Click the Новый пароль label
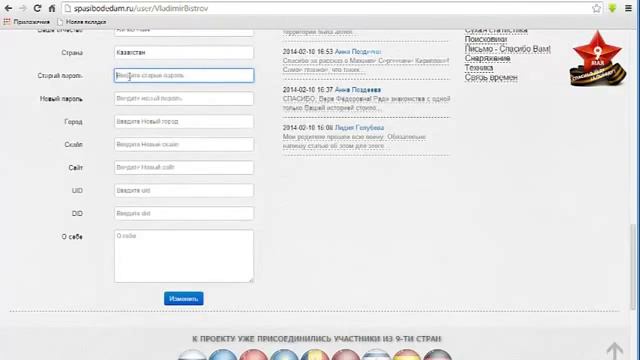Image resolution: width=640 pixels, height=360 pixels. pyautogui.click(x=61, y=99)
